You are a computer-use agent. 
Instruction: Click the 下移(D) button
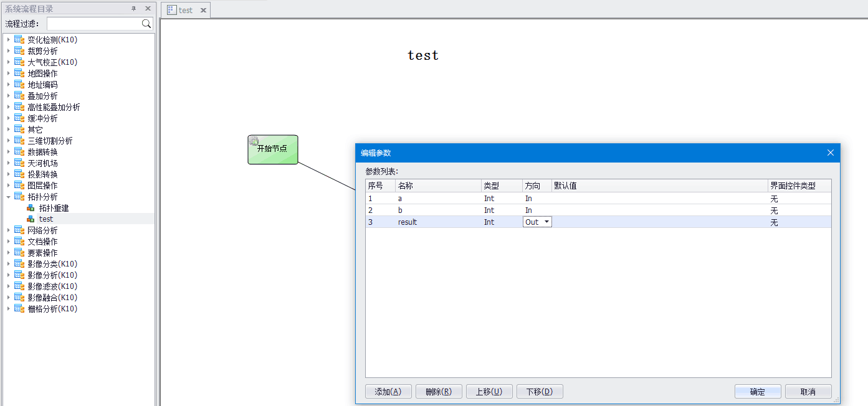pyautogui.click(x=539, y=392)
